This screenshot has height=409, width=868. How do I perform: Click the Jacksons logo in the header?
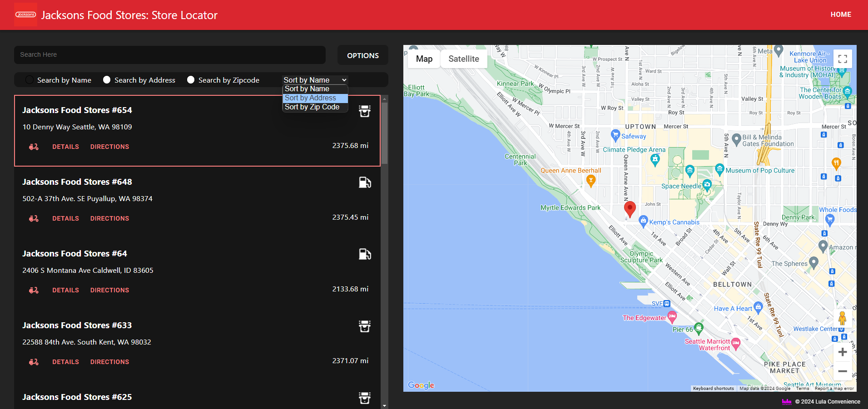[x=25, y=15]
